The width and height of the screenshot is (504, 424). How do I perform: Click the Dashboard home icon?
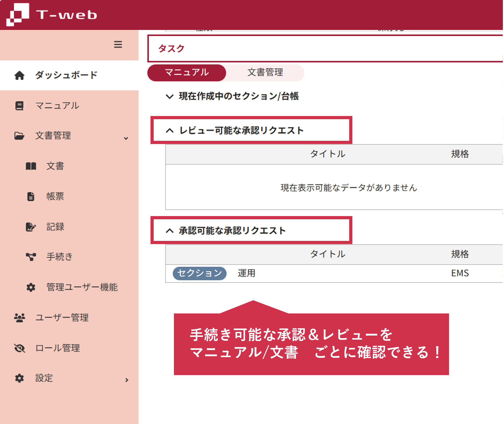20,76
